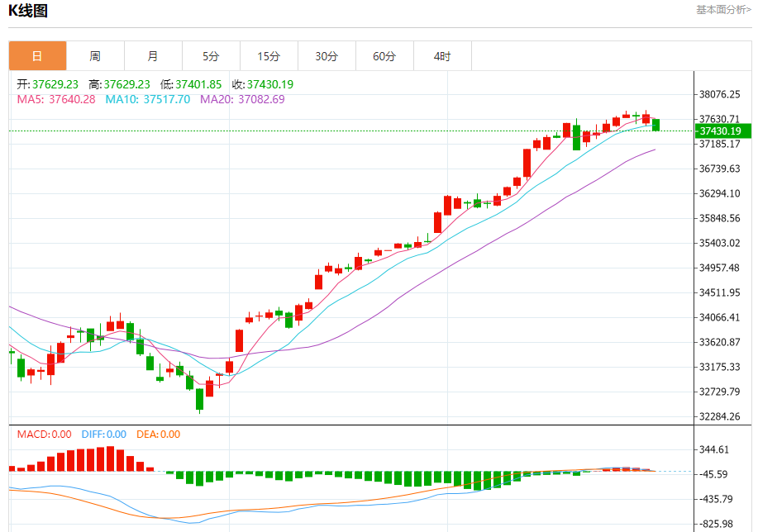Click the 344.61 MACD axis label
The width and height of the screenshot is (758, 532).
point(713,450)
